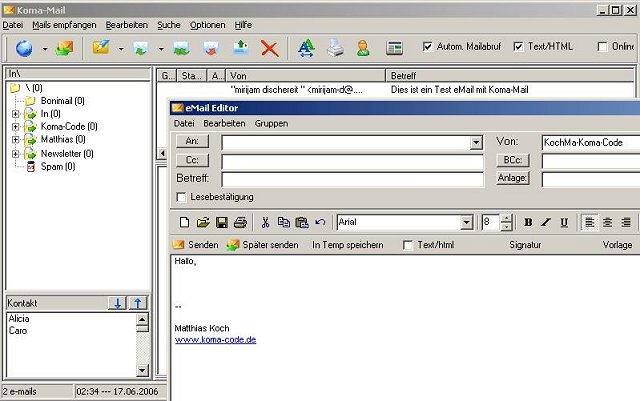
Task: Click the Betreff subject input field
Action: [353, 180]
